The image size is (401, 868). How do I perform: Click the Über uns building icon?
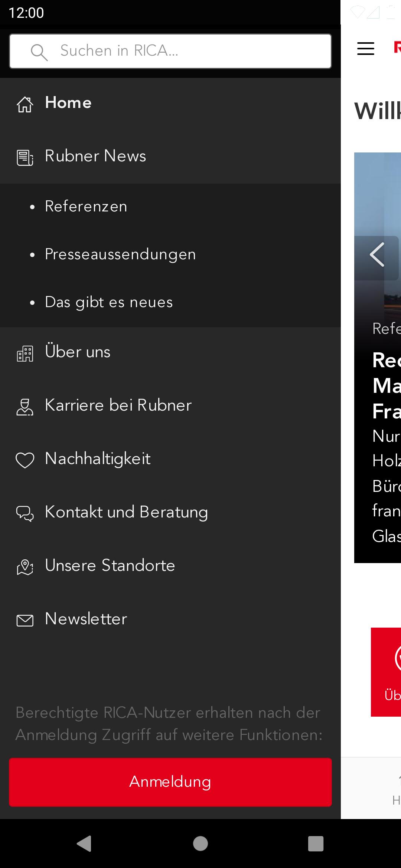point(25,354)
